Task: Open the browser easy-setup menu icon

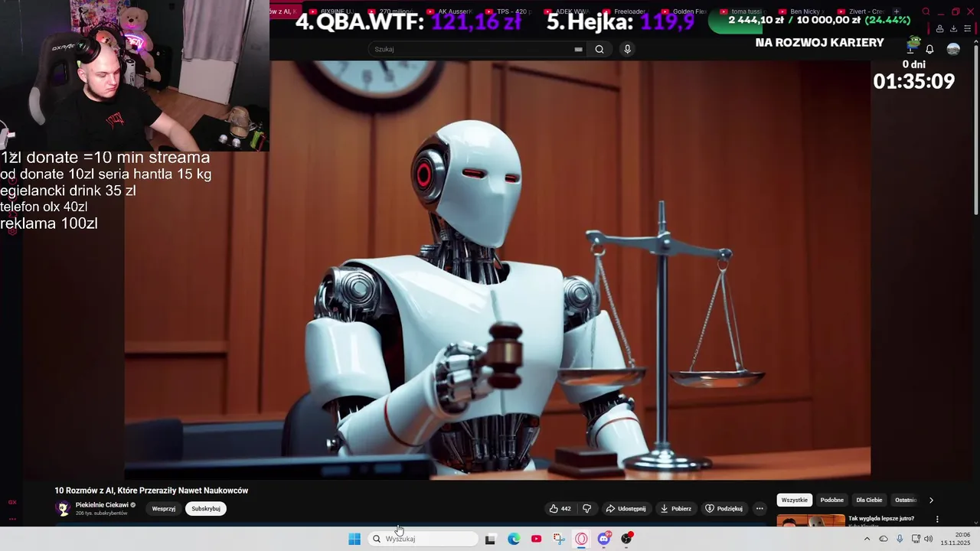Action: 968,29
